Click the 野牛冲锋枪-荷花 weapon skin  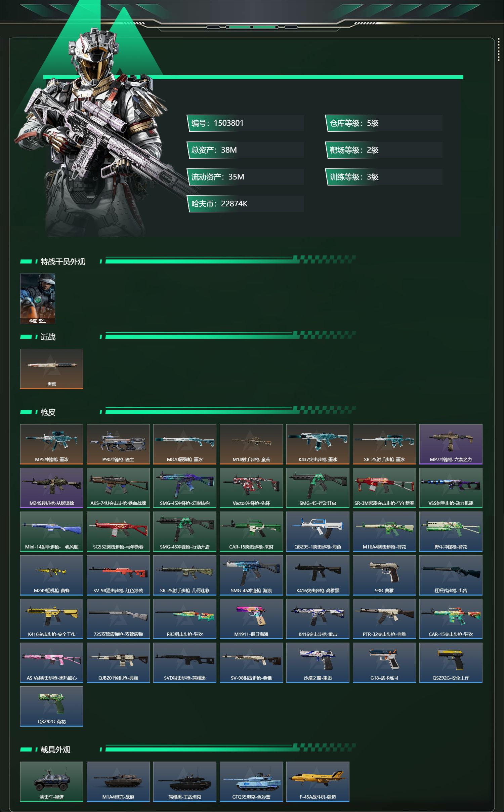451,531
